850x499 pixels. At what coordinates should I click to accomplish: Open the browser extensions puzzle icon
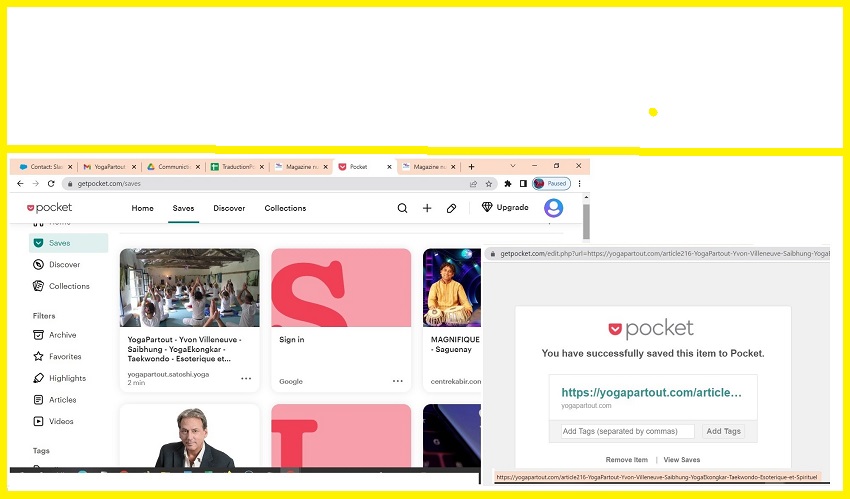(508, 184)
